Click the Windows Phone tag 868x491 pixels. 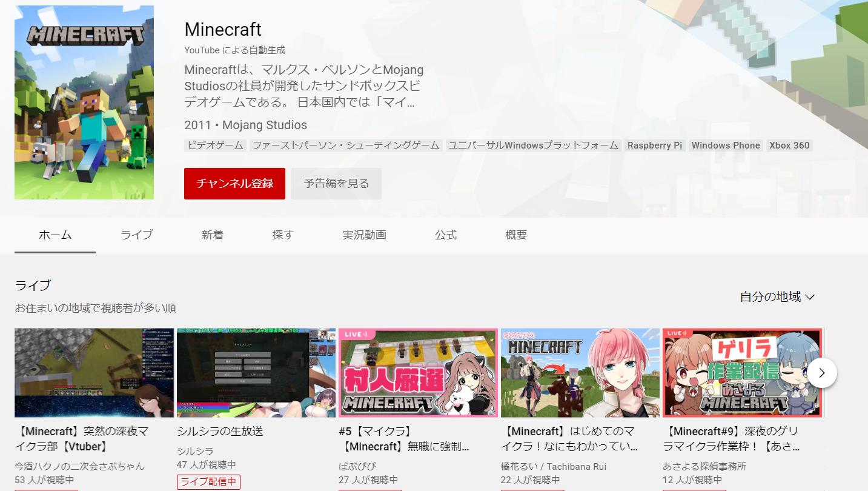pyautogui.click(x=726, y=145)
